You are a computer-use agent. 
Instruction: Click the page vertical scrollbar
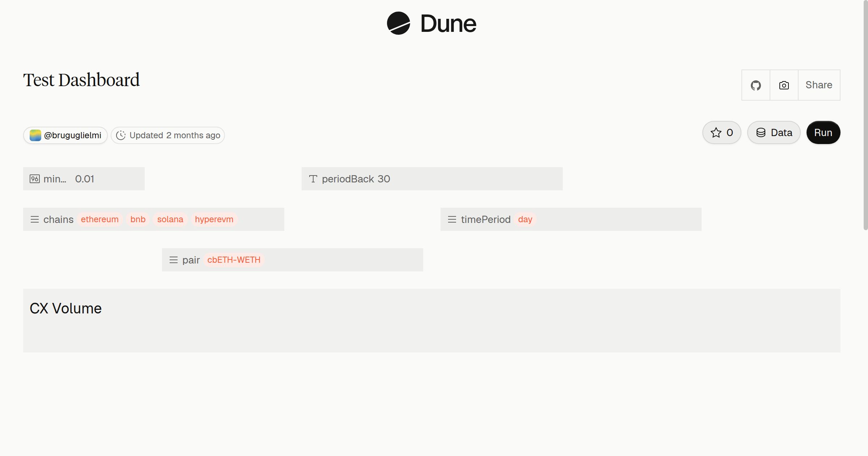(x=865, y=115)
